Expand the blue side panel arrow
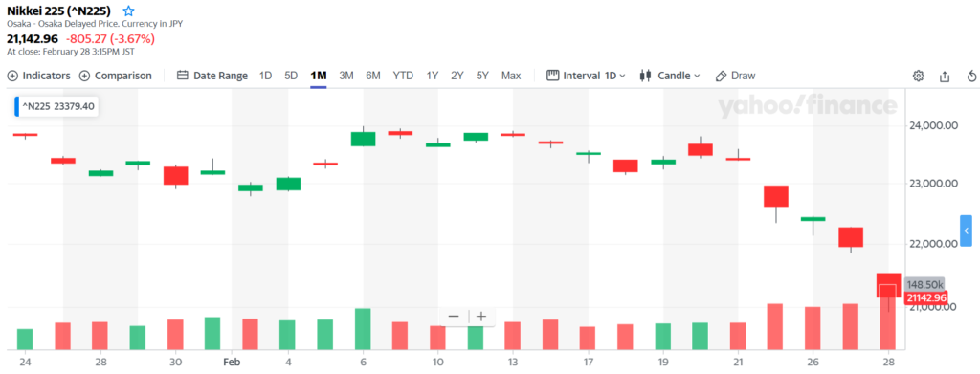The height and width of the screenshot is (374, 980). [x=967, y=231]
